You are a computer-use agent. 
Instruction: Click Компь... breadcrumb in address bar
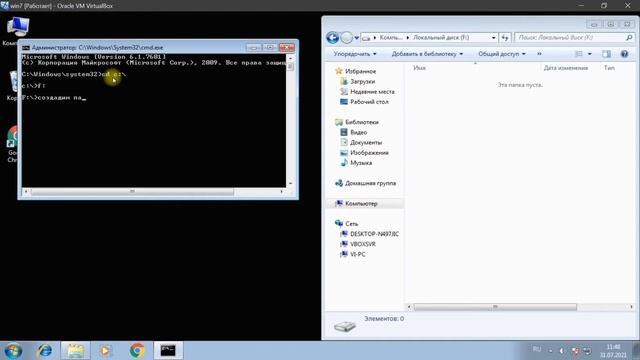tap(391, 38)
